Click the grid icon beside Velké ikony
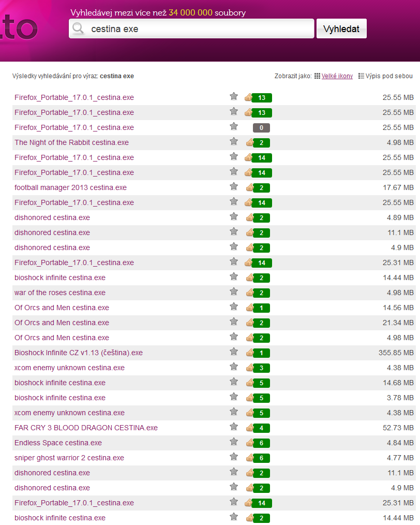 click(317, 76)
